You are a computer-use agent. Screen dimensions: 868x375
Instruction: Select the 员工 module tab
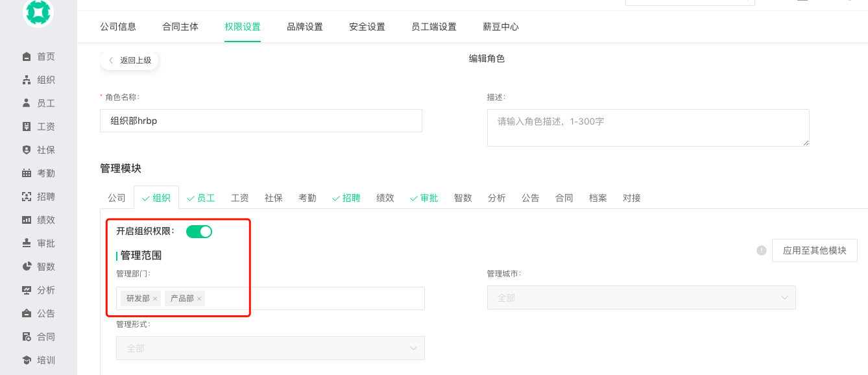[x=201, y=198]
